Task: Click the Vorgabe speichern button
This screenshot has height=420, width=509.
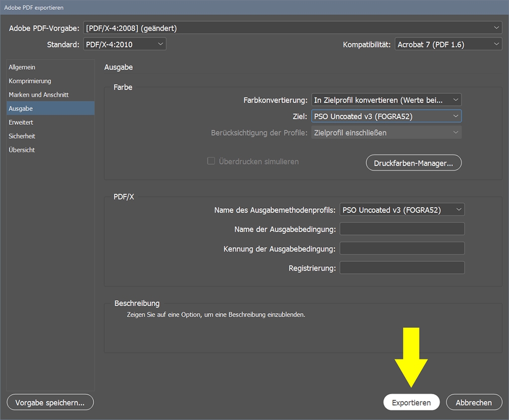Action: 50,403
